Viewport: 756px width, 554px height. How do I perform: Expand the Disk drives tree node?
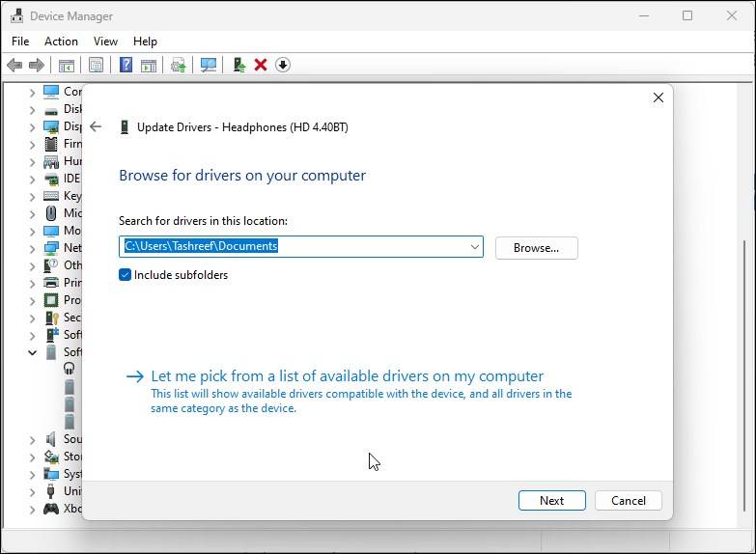click(x=32, y=110)
